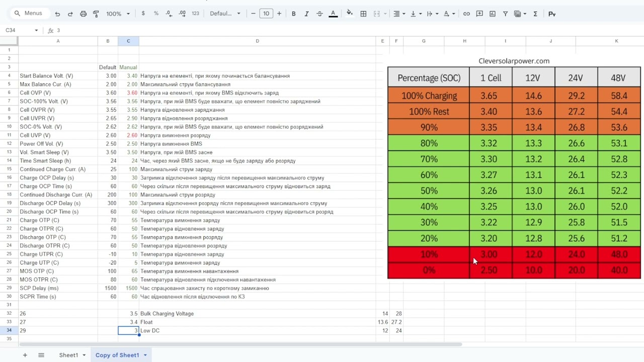Click the Undo icon
Image resolution: width=644 pixels, height=362 pixels.
tap(57, 14)
